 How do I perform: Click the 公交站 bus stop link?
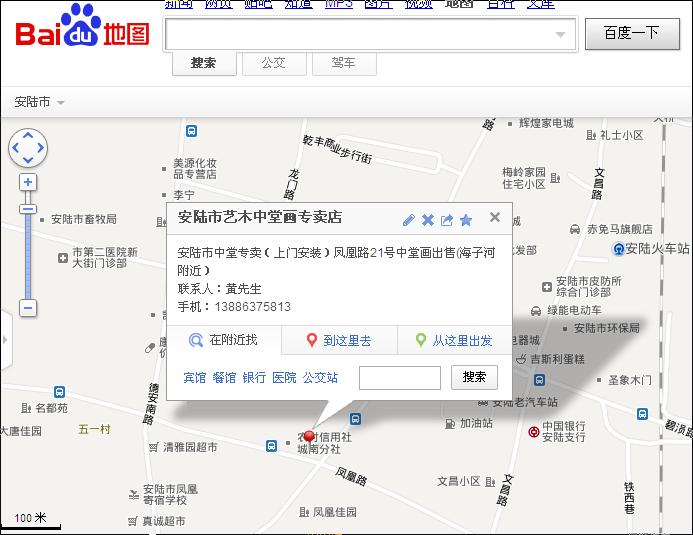(x=320, y=378)
